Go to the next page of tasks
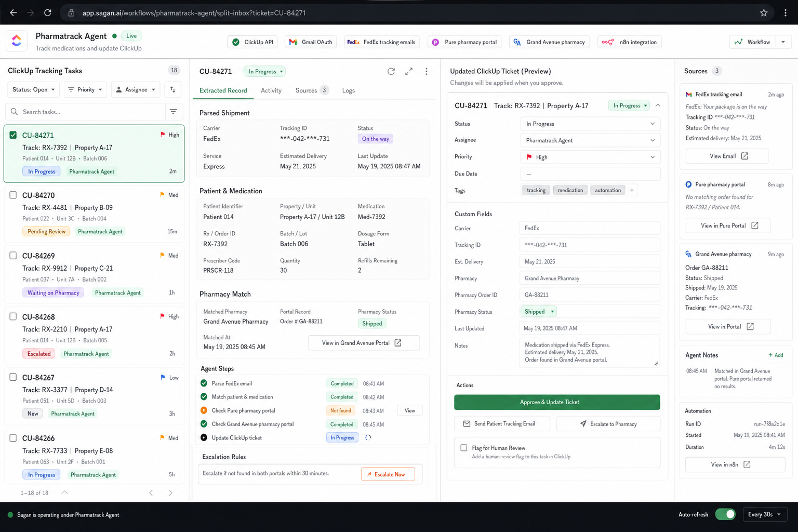Image resolution: width=798 pixels, height=532 pixels. click(x=170, y=493)
